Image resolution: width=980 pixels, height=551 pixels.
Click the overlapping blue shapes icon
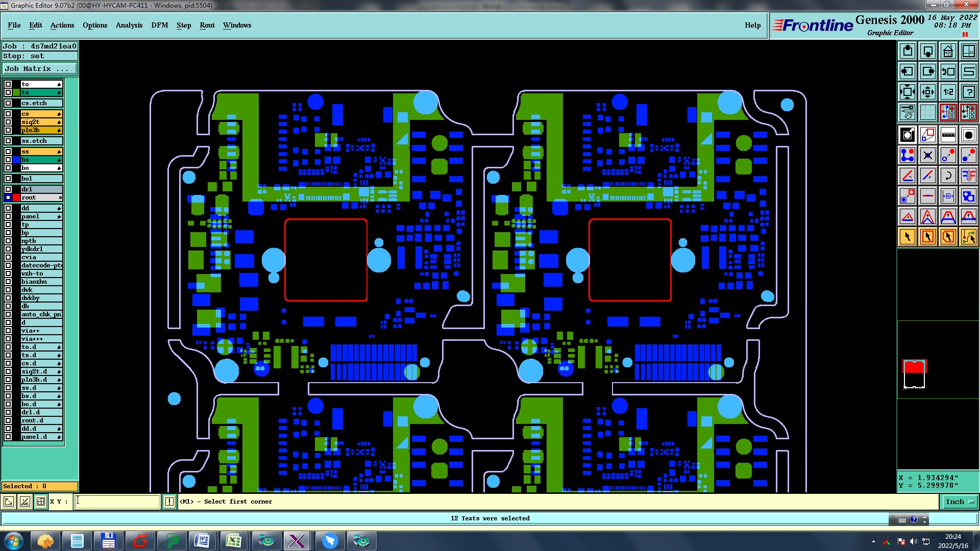pyautogui.click(x=969, y=196)
